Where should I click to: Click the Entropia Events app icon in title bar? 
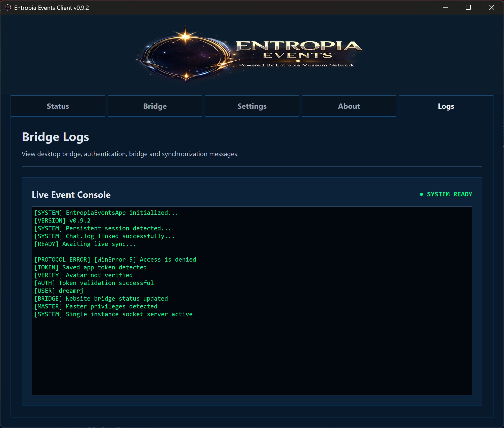point(8,8)
